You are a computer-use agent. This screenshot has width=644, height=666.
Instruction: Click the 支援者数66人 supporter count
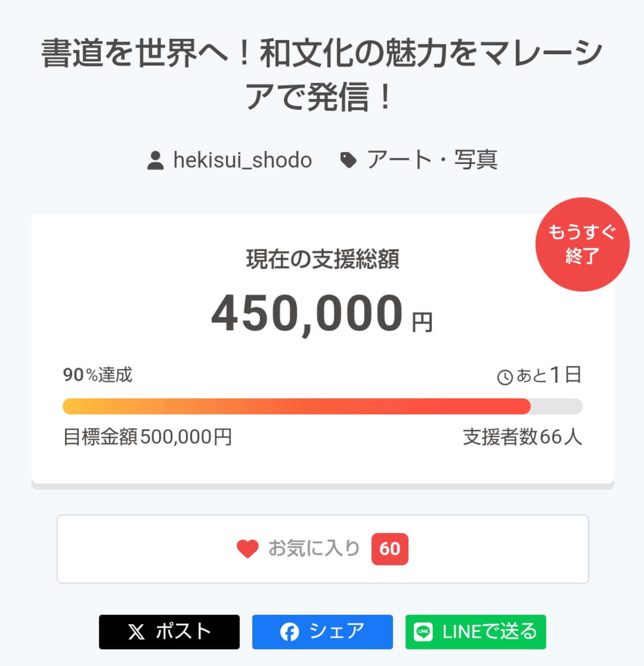point(522,437)
